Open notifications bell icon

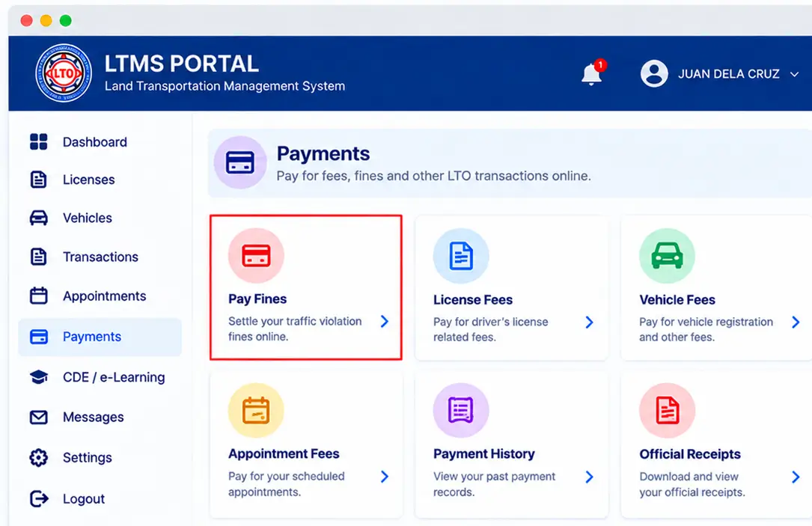(591, 74)
